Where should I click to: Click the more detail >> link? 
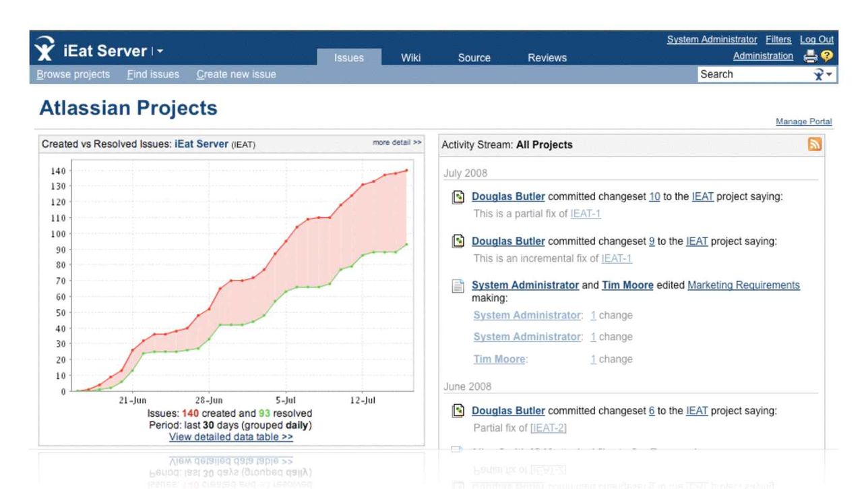[397, 142]
